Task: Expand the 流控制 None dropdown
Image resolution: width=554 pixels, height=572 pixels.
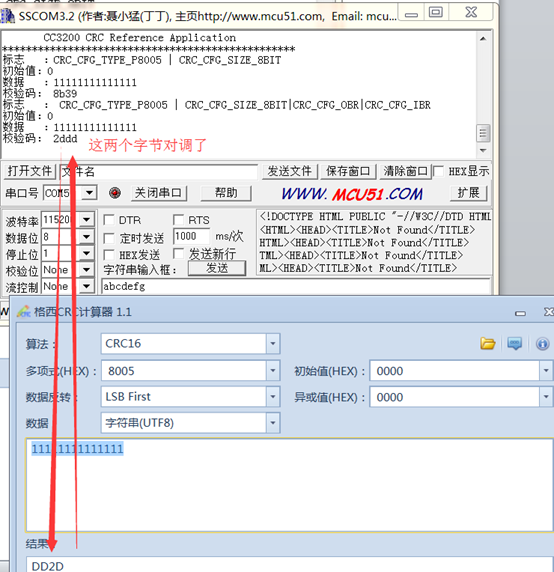Action: click(86, 286)
